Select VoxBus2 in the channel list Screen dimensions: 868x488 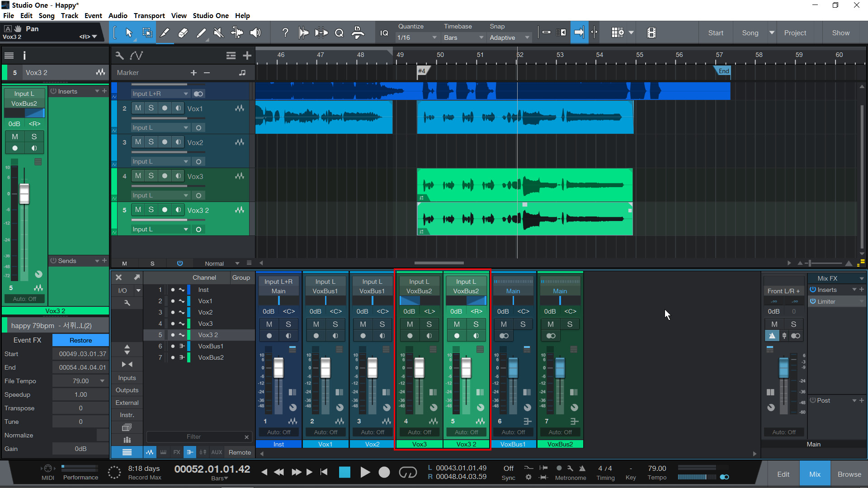pyautogui.click(x=211, y=357)
